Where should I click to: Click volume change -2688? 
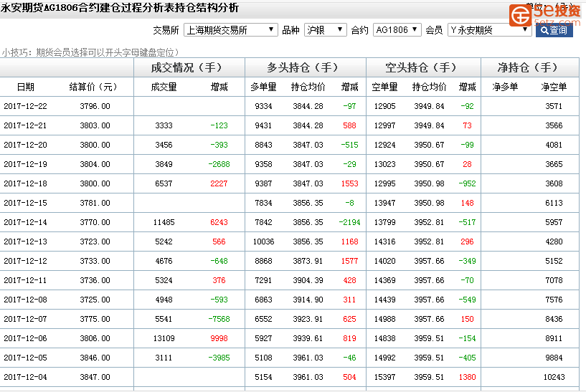click(219, 164)
